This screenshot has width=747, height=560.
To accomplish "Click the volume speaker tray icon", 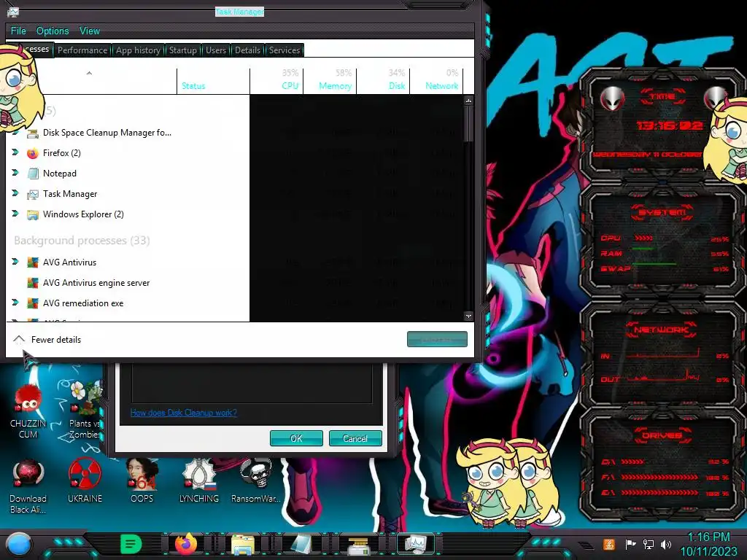I will coord(665,544).
